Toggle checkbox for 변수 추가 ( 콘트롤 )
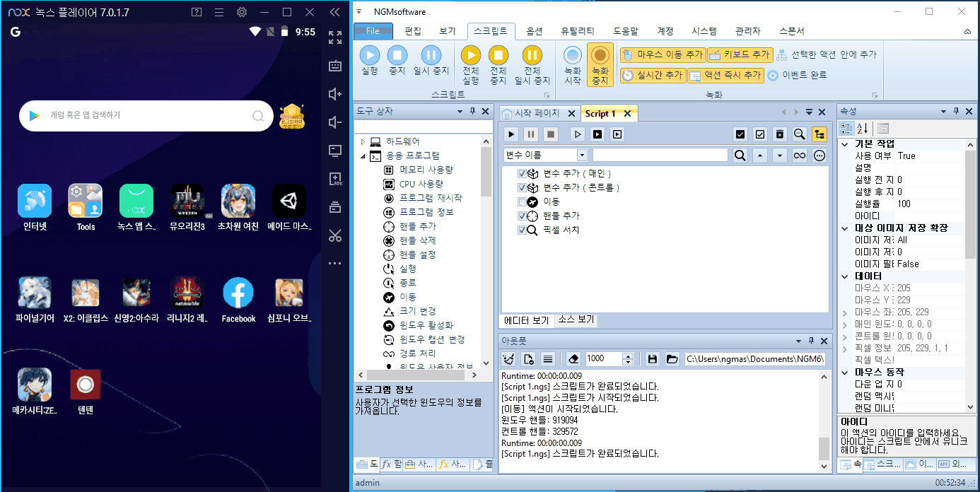 pos(522,188)
